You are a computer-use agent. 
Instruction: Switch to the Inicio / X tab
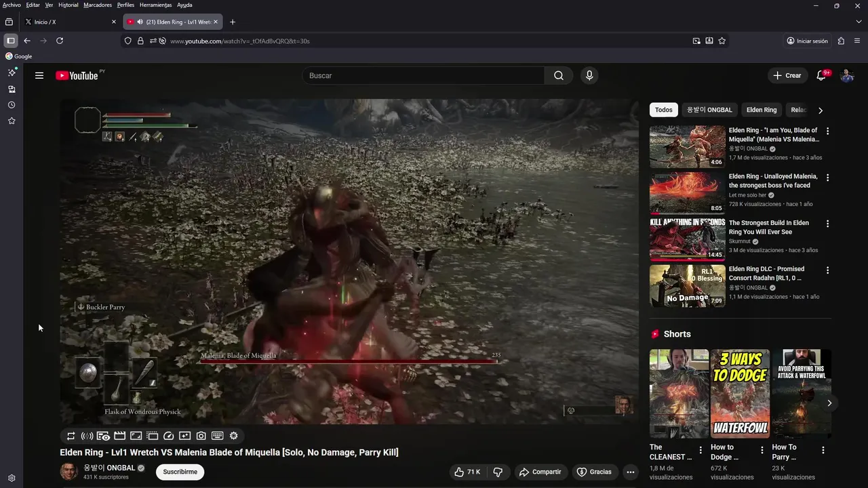pyautogui.click(x=70, y=22)
